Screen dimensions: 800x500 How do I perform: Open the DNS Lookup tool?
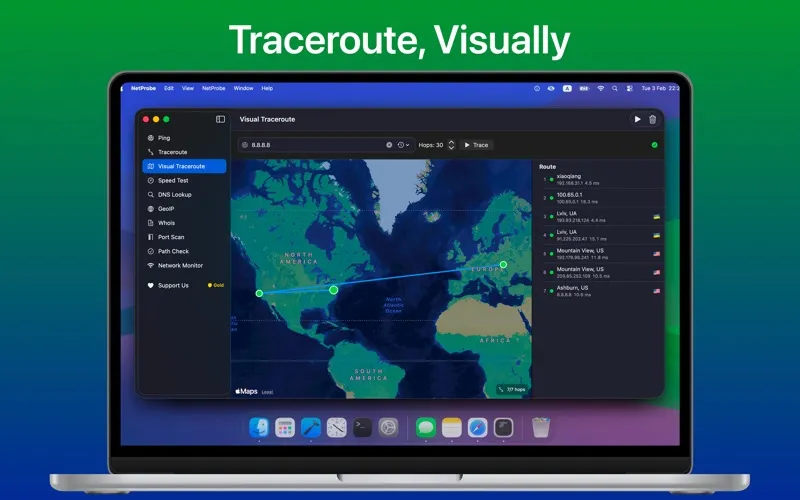(174, 195)
